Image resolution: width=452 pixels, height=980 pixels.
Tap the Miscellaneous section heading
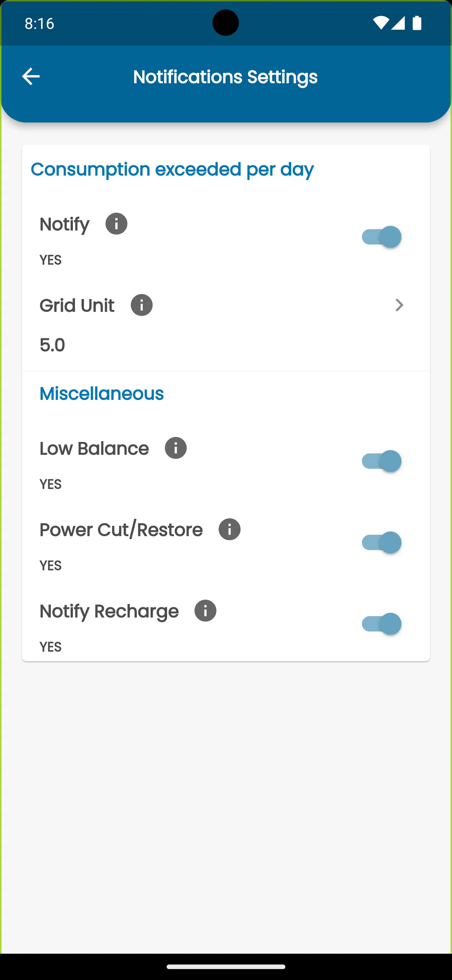[x=101, y=393]
